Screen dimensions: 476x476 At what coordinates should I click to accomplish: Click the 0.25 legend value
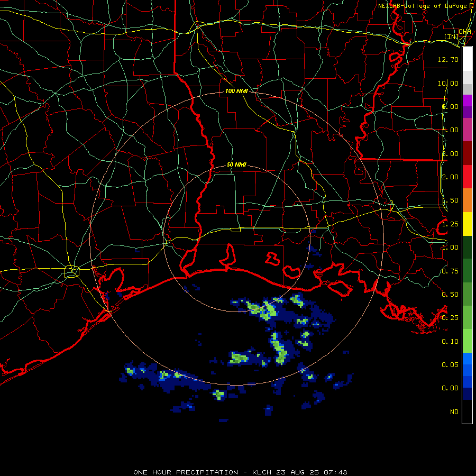click(x=450, y=318)
